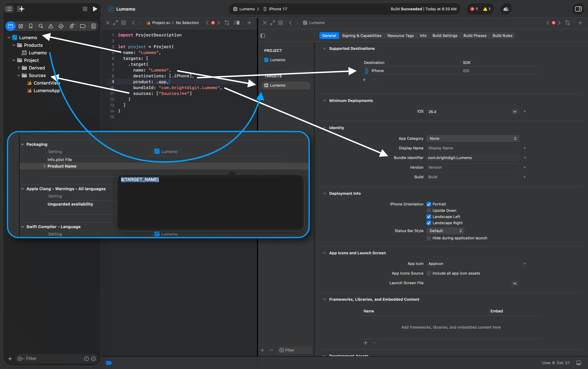Click the Run play button
This screenshot has width=588, height=369.
point(95,9)
